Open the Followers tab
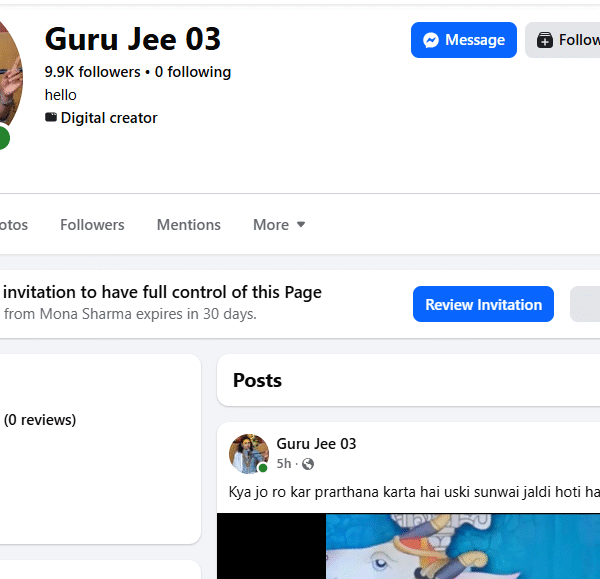Screen dimensions: 600x579 coord(92,225)
